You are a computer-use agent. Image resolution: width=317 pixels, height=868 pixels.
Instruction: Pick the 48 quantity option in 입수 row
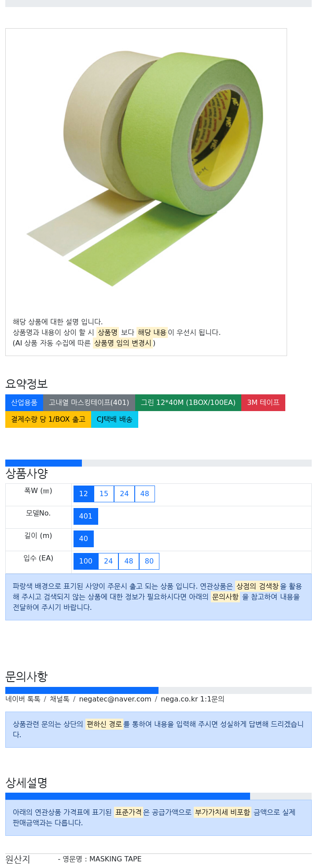129,561
